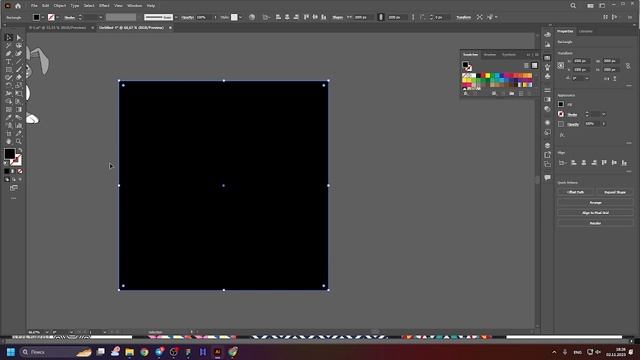The width and height of the screenshot is (640, 360).
Task: Switch swatches panel to list view
Action: click(x=526, y=65)
